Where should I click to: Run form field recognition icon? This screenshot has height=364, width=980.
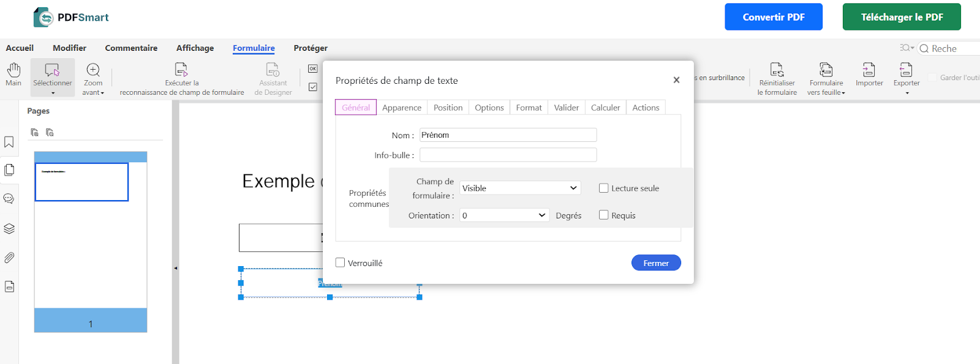181,70
